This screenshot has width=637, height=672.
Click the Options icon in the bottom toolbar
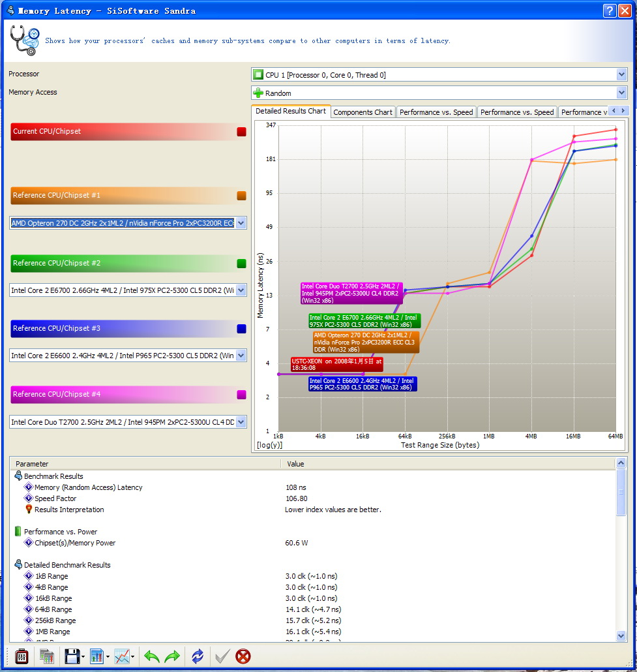(22, 656)
